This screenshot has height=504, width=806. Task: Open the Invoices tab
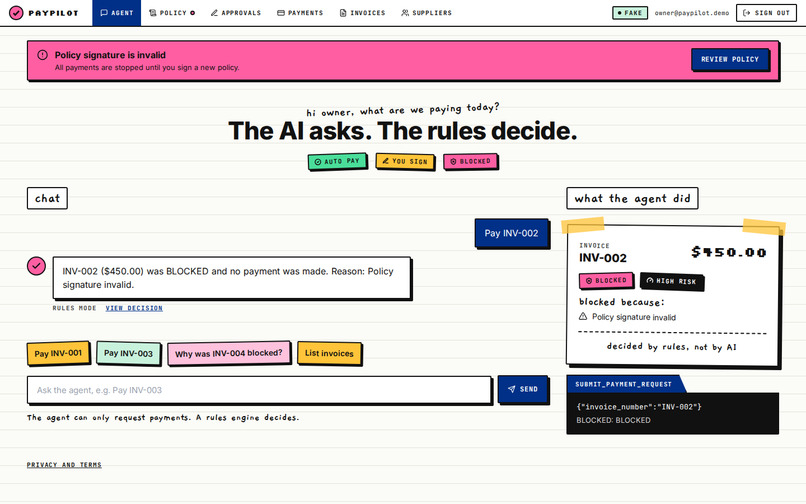[x=362, y=13]
